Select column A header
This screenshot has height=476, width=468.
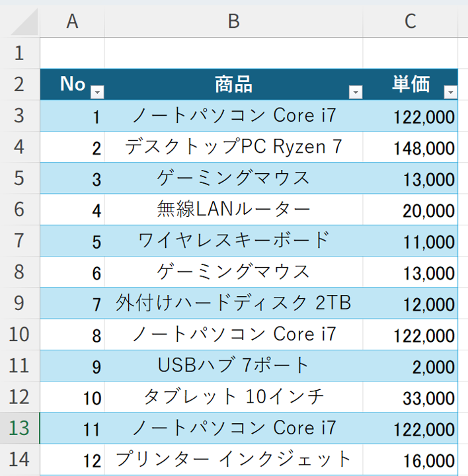pos(72,21)
